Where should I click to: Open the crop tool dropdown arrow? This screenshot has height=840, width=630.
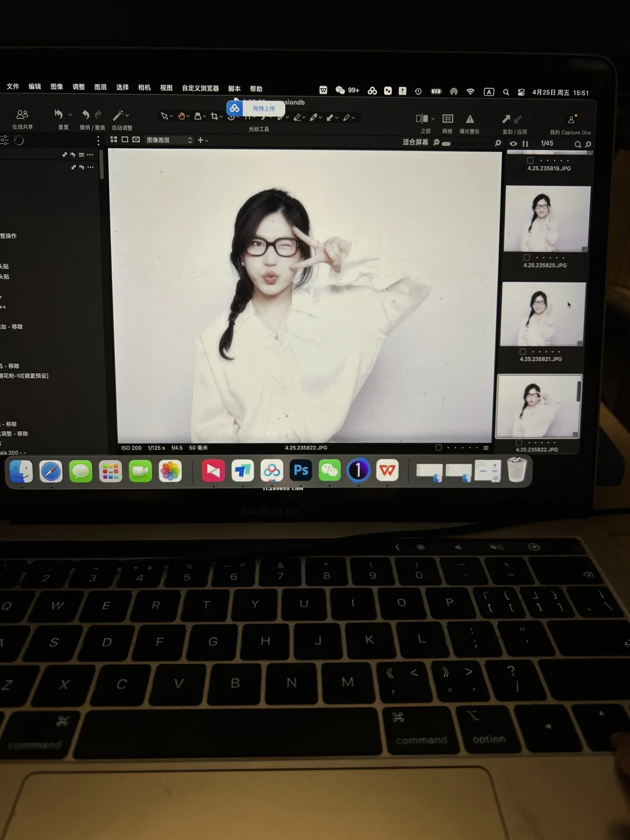point(221,117)
